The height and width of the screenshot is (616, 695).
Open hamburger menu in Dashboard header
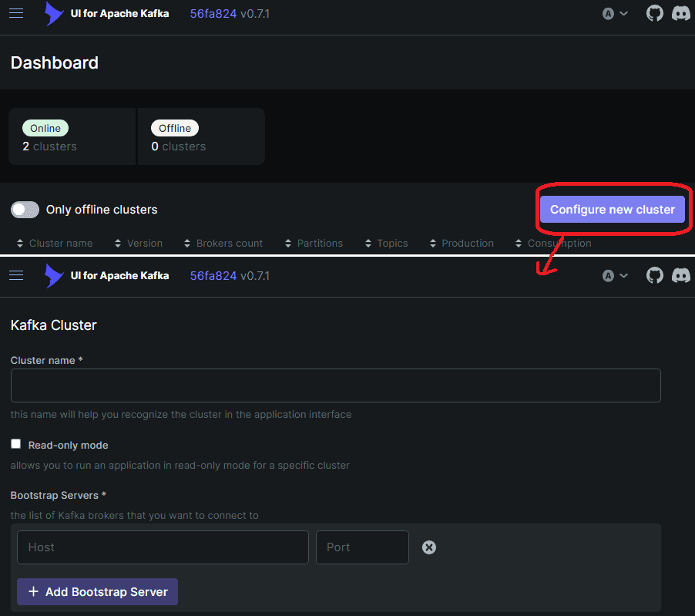tap(16, 13)
